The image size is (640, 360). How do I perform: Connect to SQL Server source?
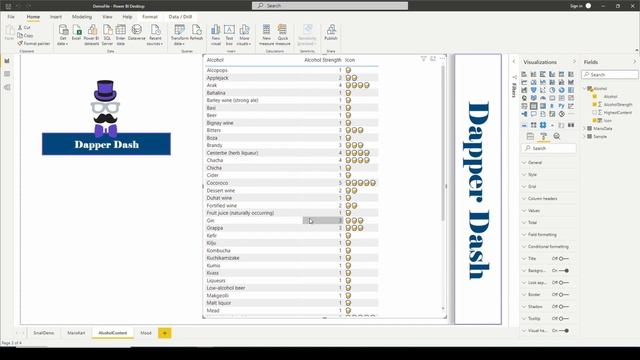click(107, 35)
